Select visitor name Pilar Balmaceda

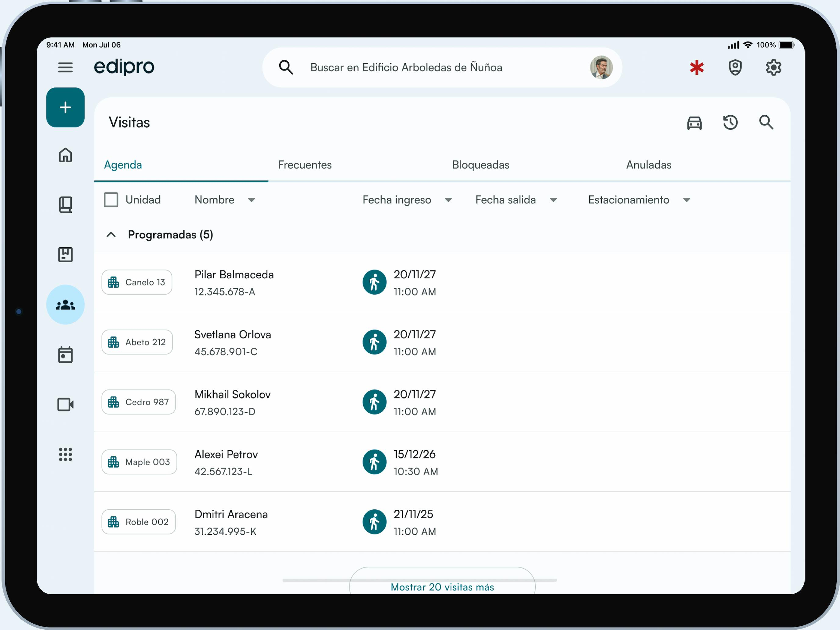tap(234, 275)
